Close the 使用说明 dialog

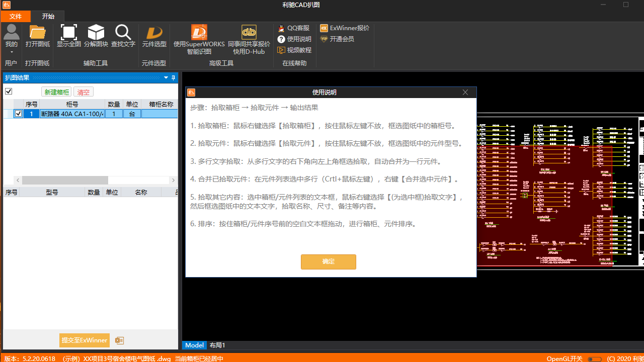pos(465,93)
